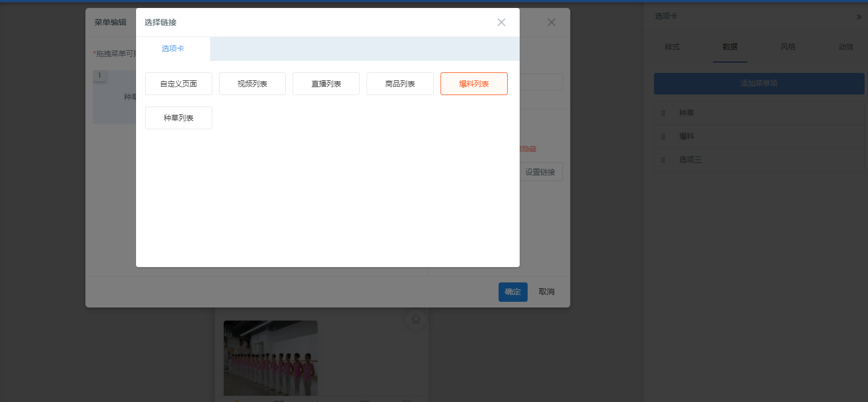This screenshot has width=868, height=402.
Task: Close the 菜单编辑 dialog
Action: (x=551, y=22)
